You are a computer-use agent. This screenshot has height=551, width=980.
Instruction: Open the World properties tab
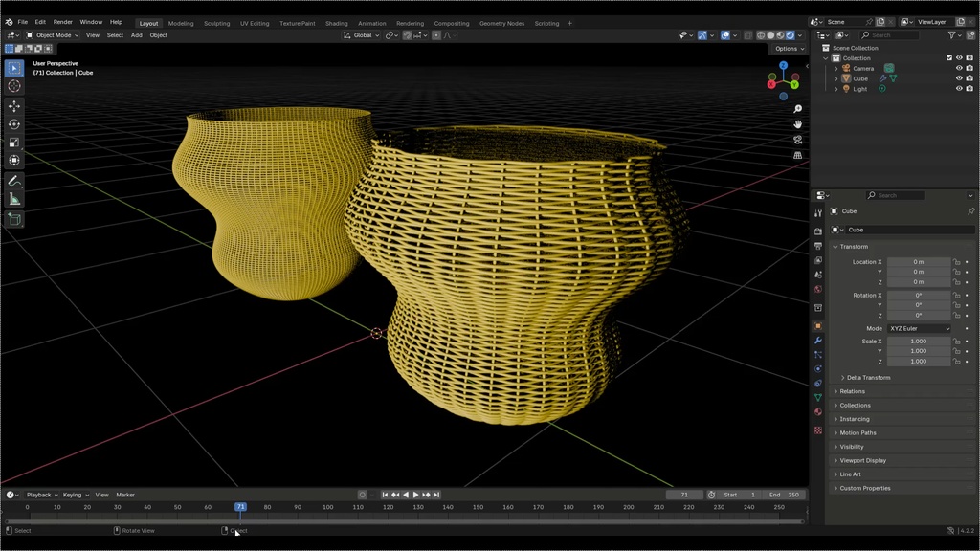point(818,289)
